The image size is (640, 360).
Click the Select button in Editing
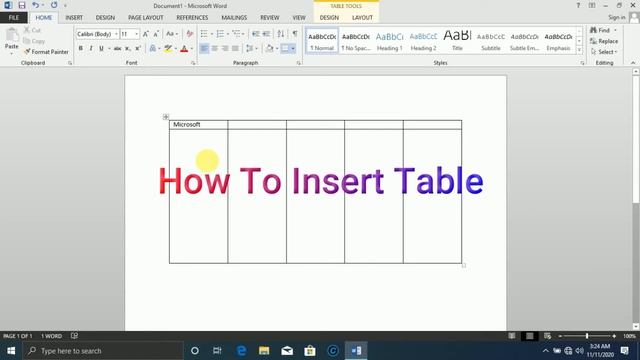(x=604, y=52)
